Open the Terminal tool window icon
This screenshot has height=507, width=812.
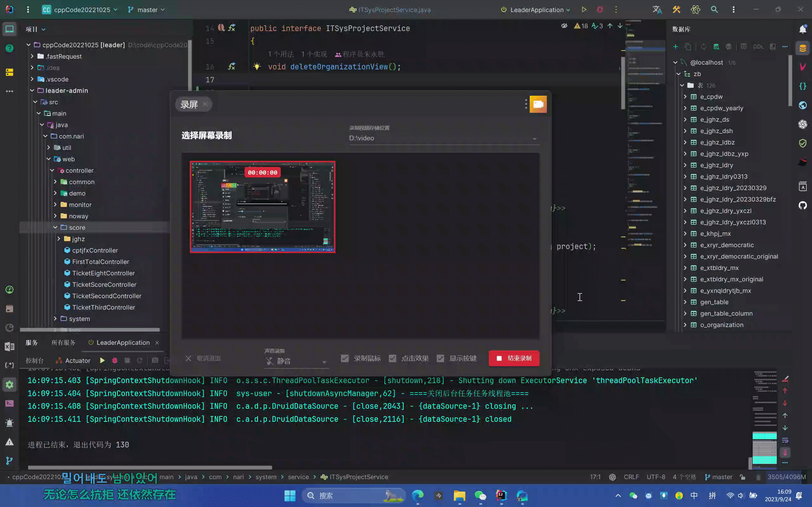coord(10,403)
